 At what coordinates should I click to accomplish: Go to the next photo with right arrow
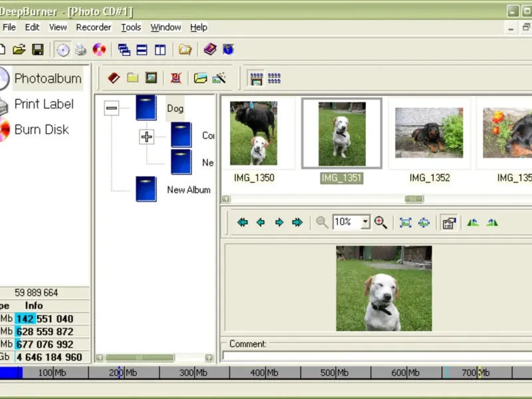(x=279, y=223)
